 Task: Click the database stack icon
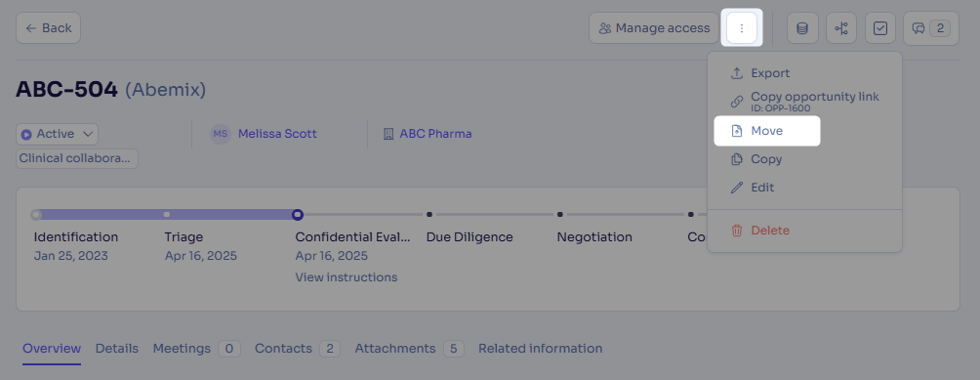tap(802, 28)
